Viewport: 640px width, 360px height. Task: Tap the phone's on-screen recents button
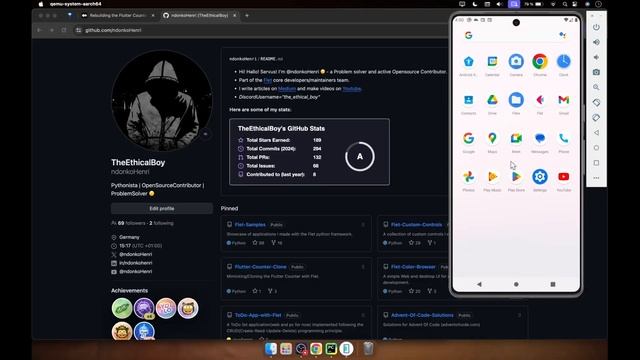pyautogui.click(x=553, y=284)
